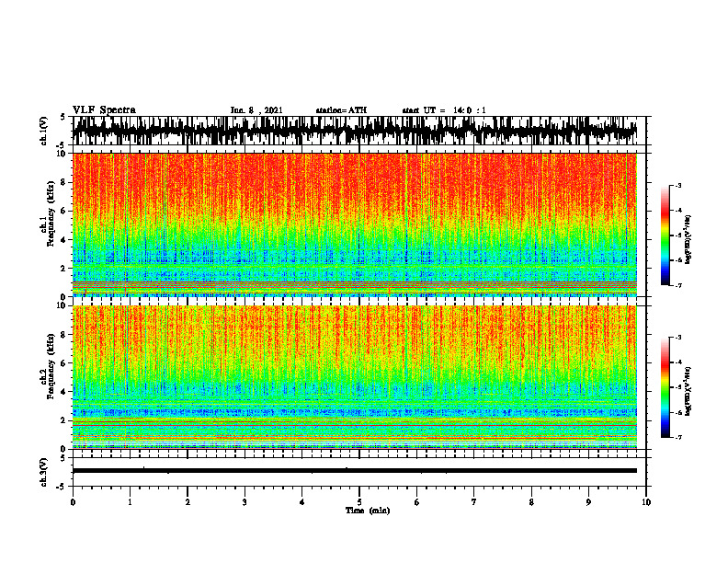
Task: Select the "start UT = 14:0:1" header text
Action: point(444,110)
